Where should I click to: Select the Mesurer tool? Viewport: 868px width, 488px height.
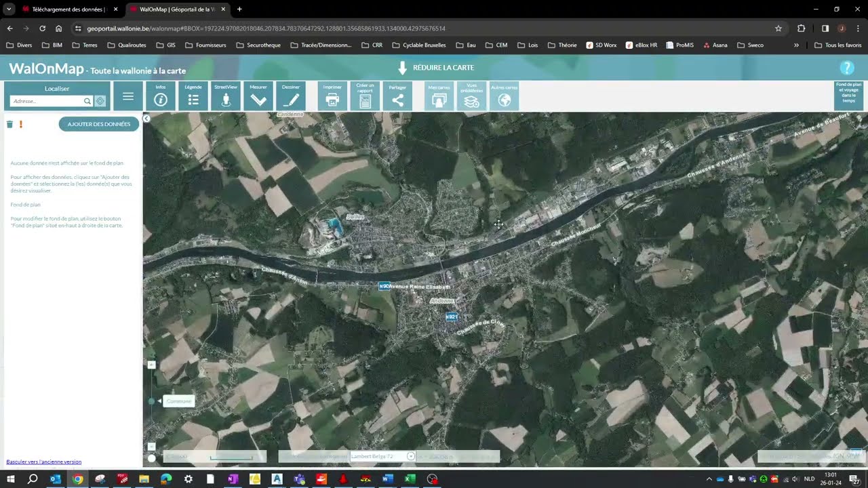click(x=258, y=96)
